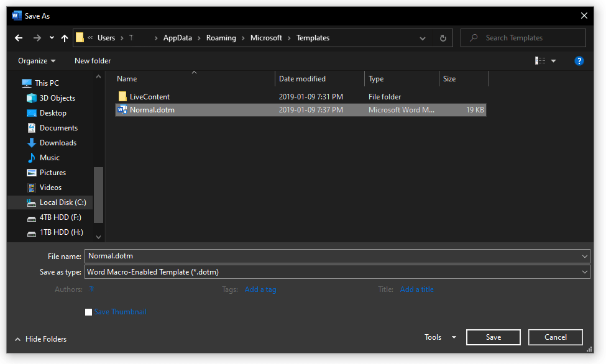Go forward with the arrow button

(x=37, y=38)
